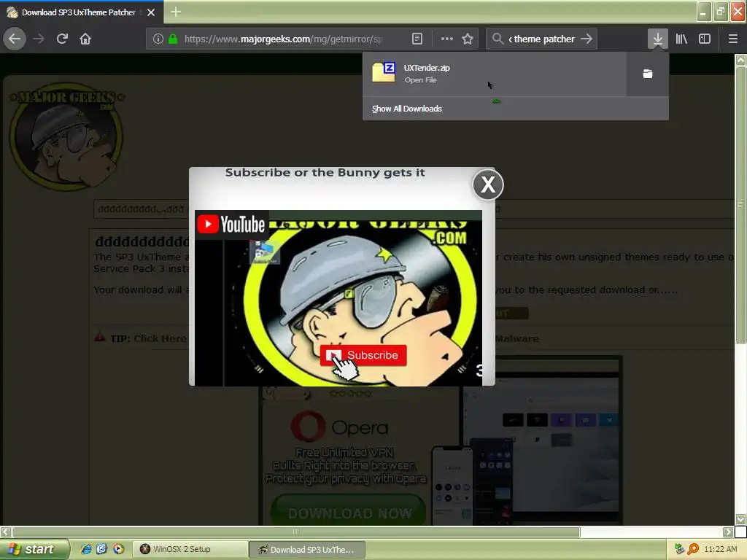This screenshot has height=560, width=747.
Task: Open the Library toolbar icon
Action: tap(681, 39)
